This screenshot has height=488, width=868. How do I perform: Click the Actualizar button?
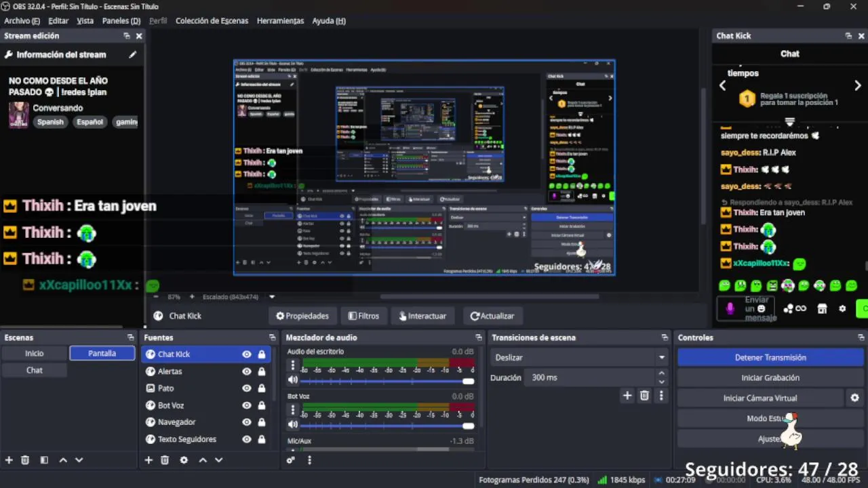pyautogui.click(x=492, y=316)
